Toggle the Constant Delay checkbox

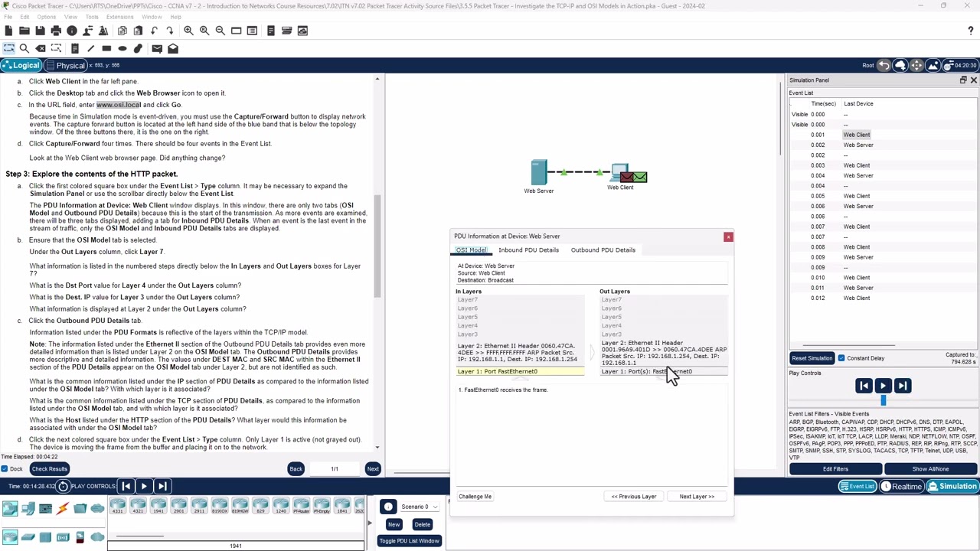tap(841, 358)
